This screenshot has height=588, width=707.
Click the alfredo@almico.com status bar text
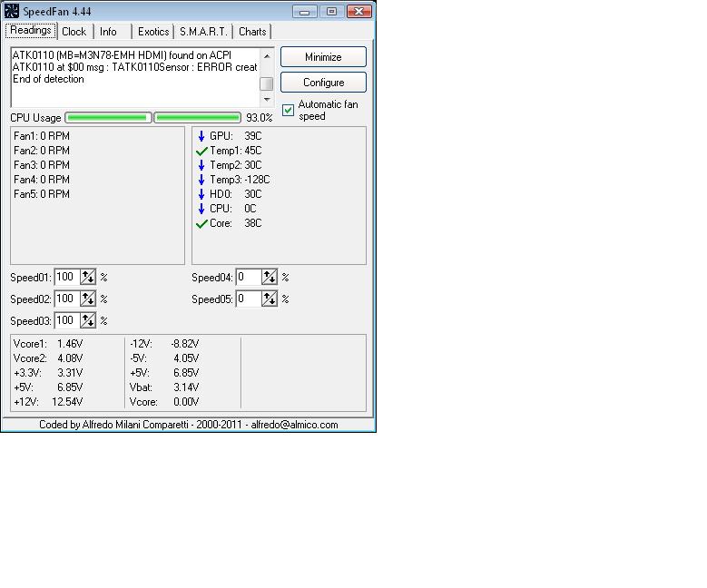tap(294, 425)
